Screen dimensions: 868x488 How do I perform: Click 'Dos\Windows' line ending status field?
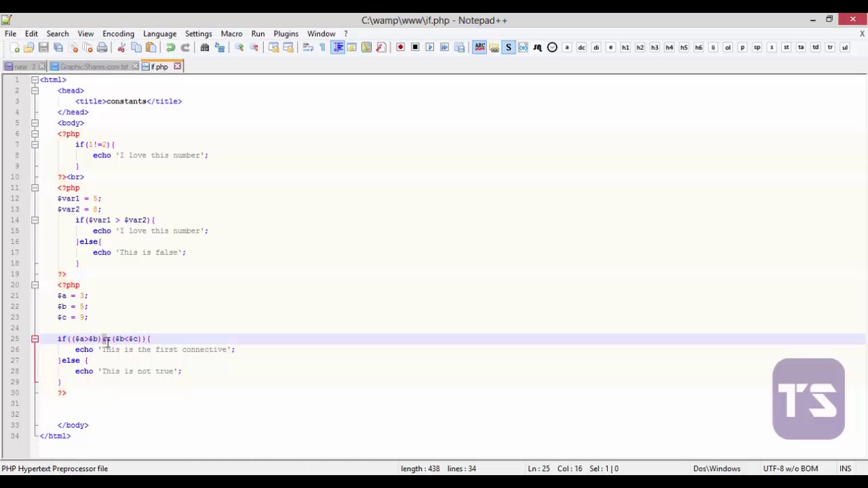point(717,468)
